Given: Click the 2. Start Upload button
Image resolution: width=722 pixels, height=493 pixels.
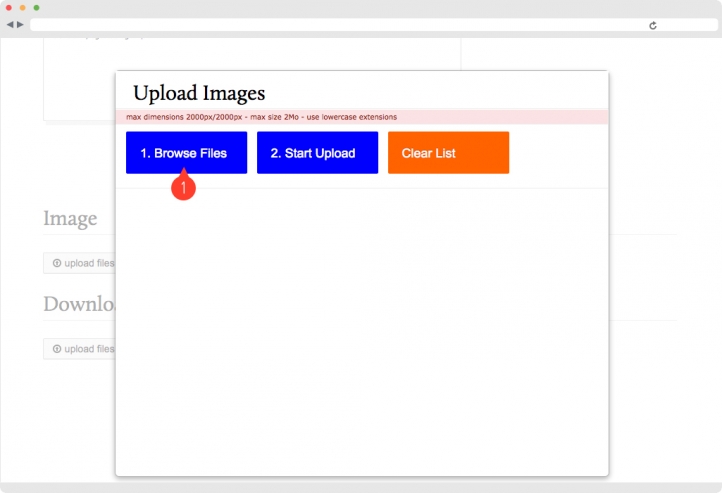Looking at the screenshot, I should [317, 152].
